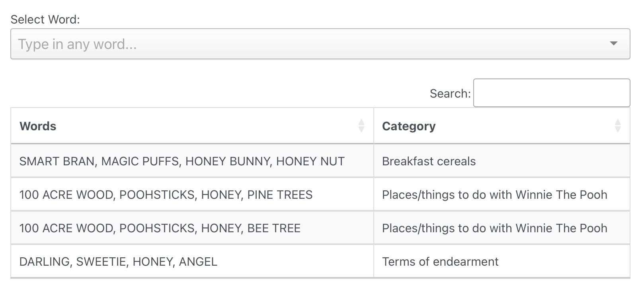This screenshot has height=290, width=644.
Task: Focus the table Search box
Action: (551, 93)
